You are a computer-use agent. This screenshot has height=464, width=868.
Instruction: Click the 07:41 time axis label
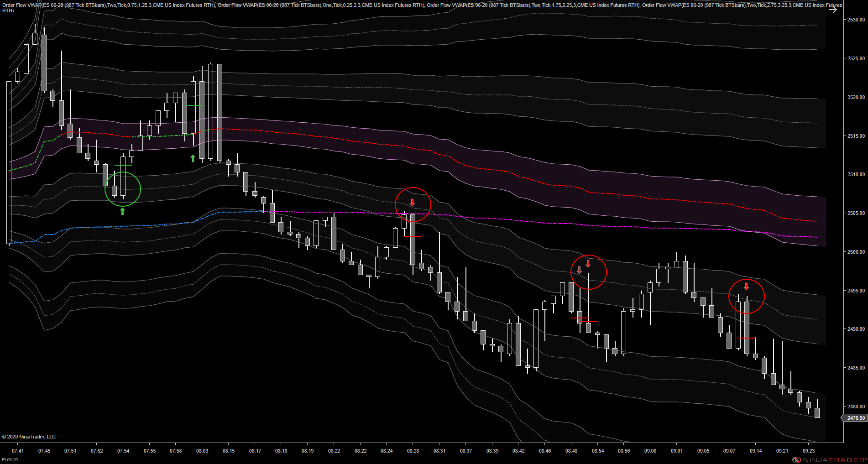(x=18, y=451)
